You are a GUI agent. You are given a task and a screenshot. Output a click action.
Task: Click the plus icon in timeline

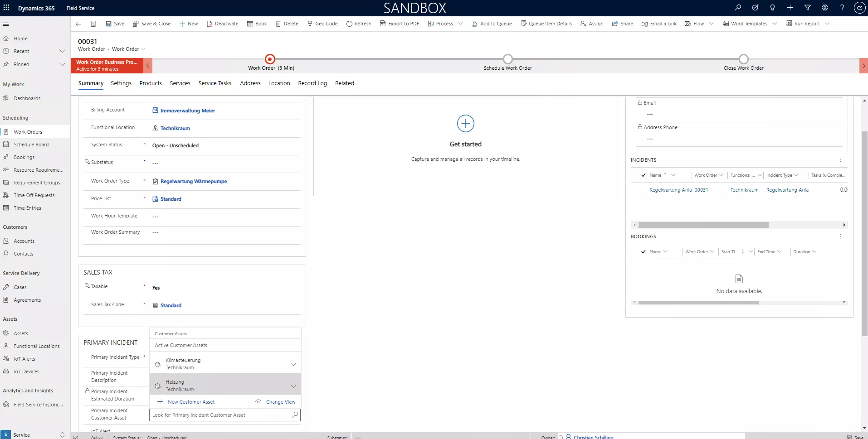(x=465, y=123)
